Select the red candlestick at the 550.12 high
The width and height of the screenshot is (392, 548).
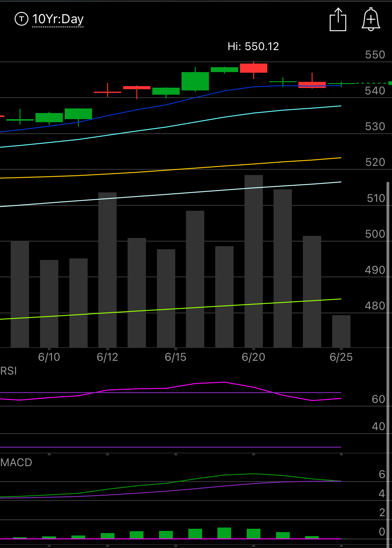tap(254, 68)
